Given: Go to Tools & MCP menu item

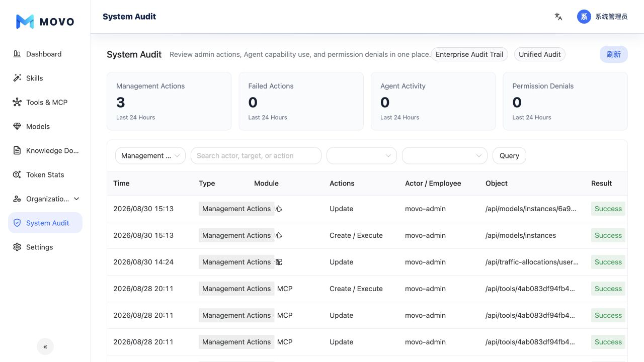Looking at the screenshot, I should tap(45, 102).
